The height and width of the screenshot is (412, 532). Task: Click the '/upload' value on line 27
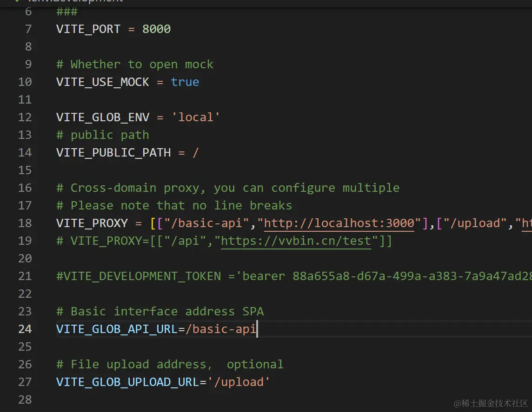pos(239,382)
